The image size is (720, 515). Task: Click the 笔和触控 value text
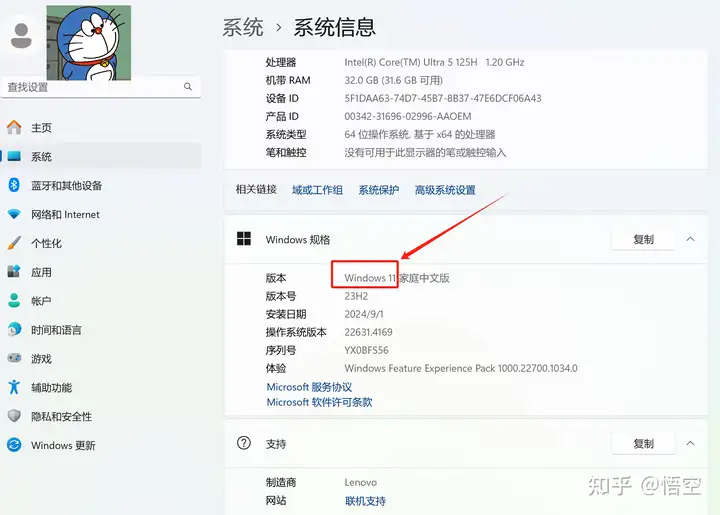pyautogui.click(x=425, y=152)
